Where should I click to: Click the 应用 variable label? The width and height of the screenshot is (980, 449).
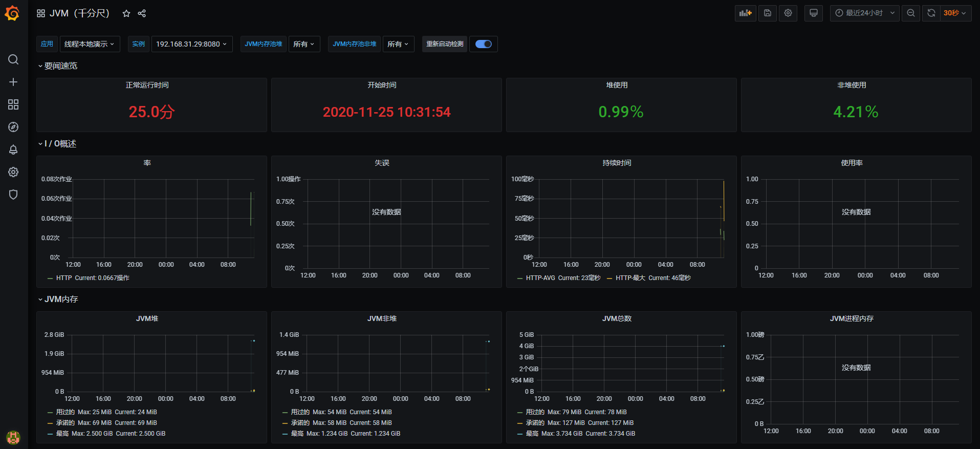[x=47, y=44]
